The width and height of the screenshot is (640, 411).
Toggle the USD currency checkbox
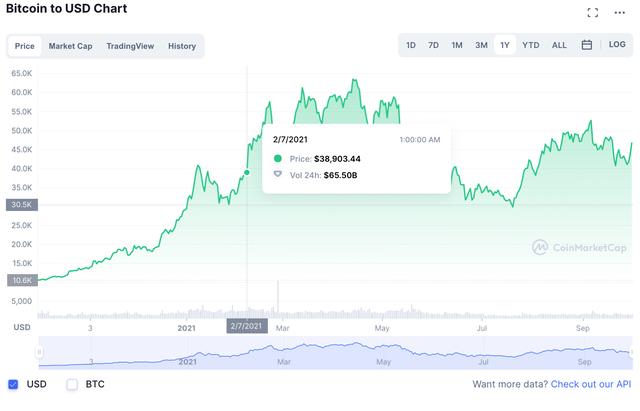(x=13, y=384)
